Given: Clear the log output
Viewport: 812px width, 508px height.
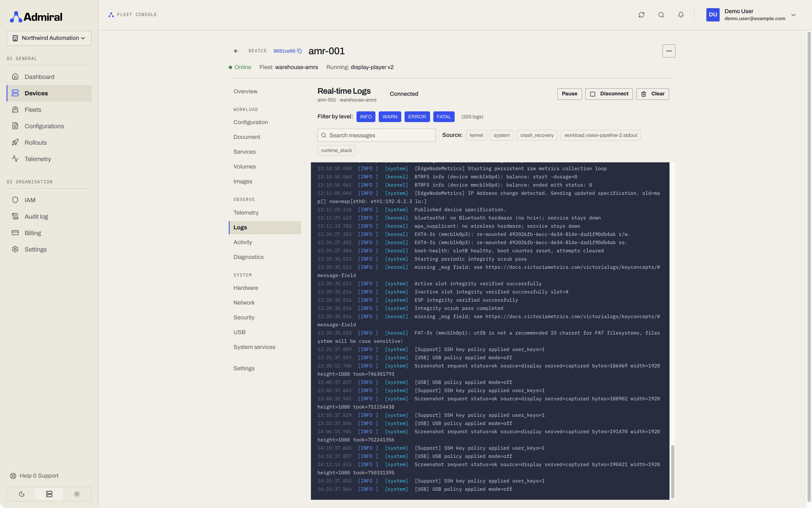Looking at the screenshot, I should coord(653,94).
